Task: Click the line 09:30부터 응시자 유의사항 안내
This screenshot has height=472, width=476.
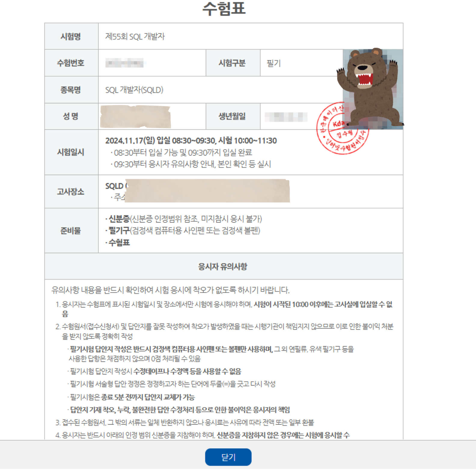Action: 191,164
